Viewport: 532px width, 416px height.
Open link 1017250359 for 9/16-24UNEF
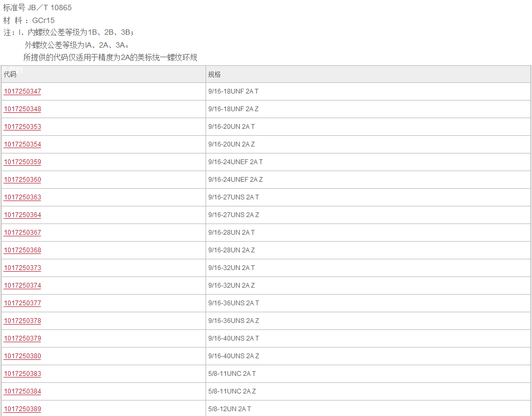(22, 162)
